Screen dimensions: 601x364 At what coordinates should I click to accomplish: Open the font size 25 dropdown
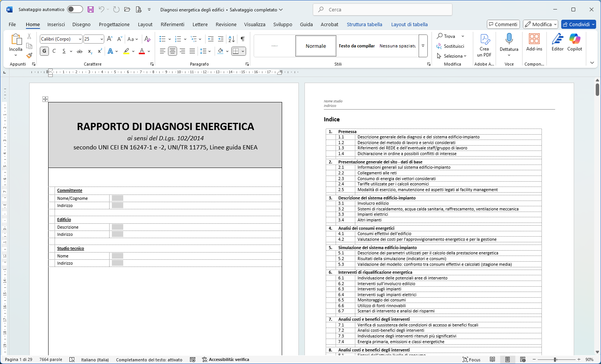tap(102, 39)
